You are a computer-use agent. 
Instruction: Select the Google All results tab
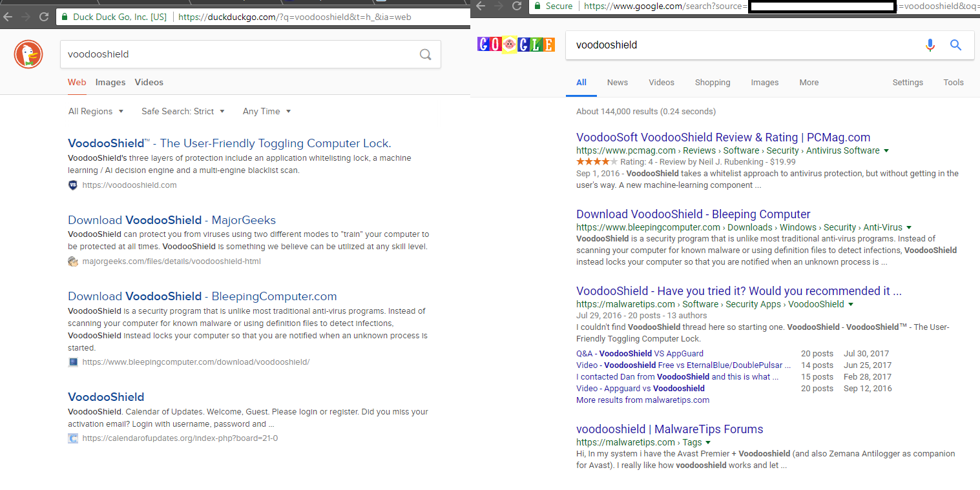[x=581, y=82]
